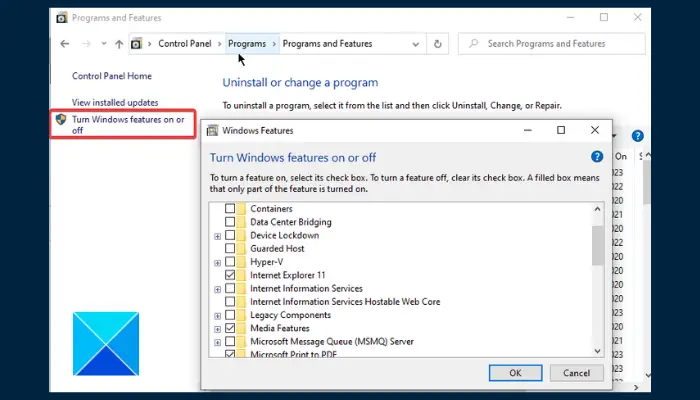Click the Windows Features list scrollbar thumb

pyautogui.click(x=597, y=246)
